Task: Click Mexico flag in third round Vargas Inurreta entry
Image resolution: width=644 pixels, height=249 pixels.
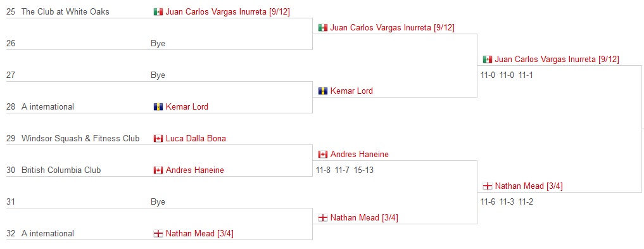Action: pos(488,60)
